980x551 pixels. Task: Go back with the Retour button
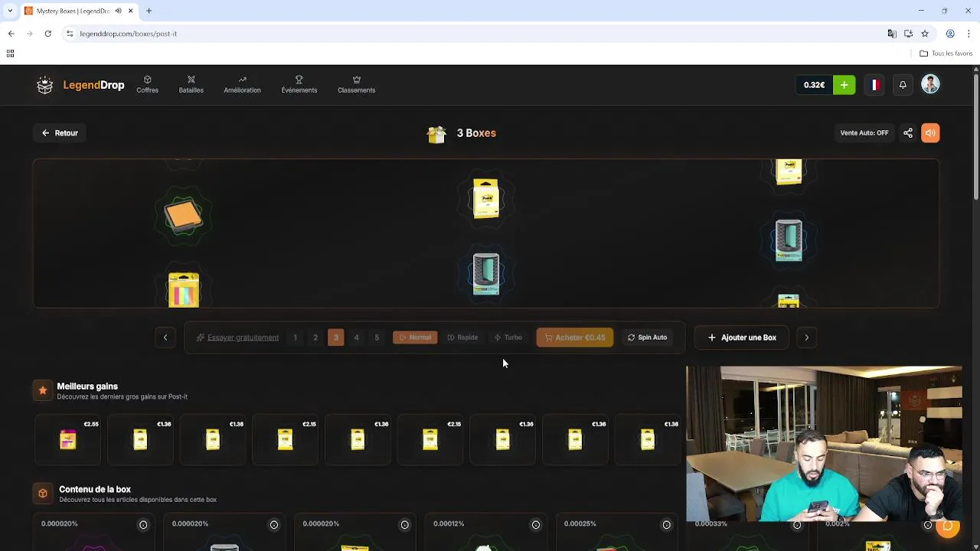60,133
